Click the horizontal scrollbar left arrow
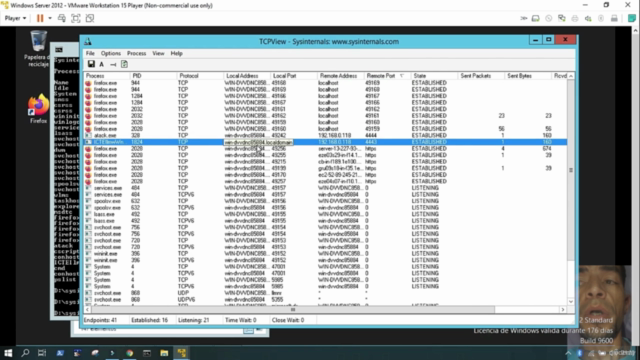 point(87,310)
